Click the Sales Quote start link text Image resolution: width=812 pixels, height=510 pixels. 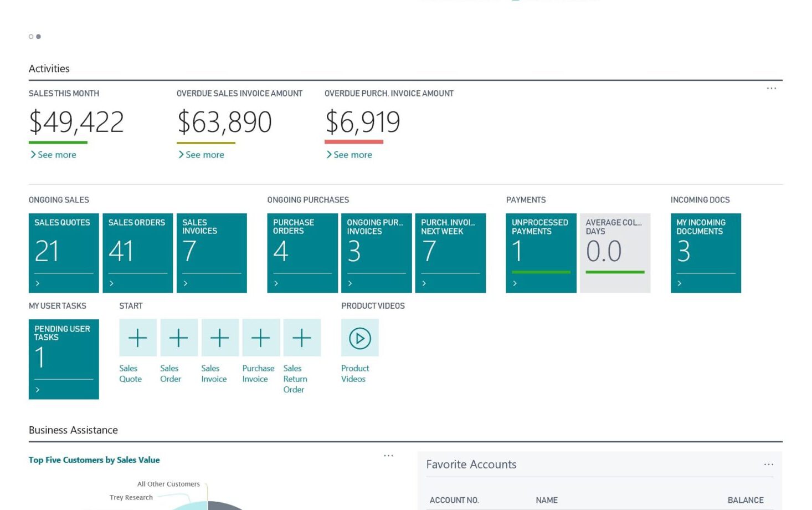point(131,374)
